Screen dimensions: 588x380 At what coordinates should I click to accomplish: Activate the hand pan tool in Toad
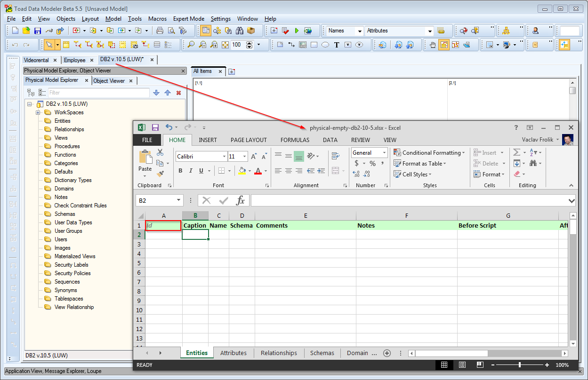[x=433, y=45]
